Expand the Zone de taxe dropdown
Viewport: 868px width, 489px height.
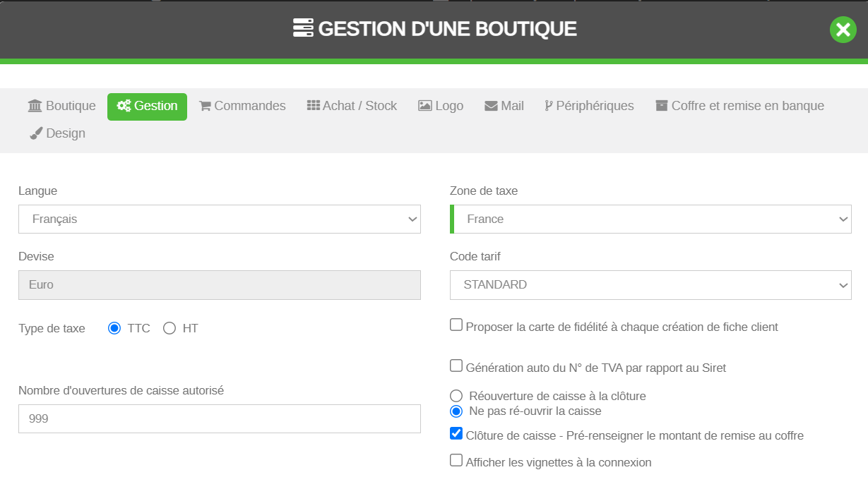(651, 219)
